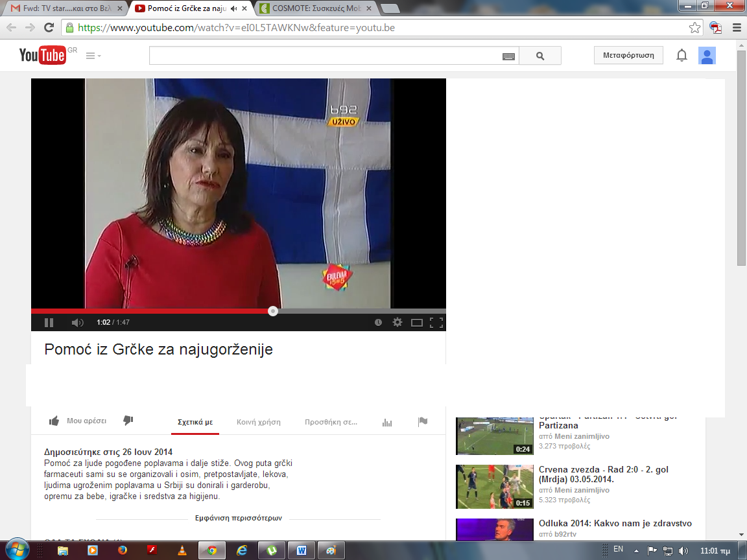Open Windows Explorer from the taskbar

[62, 551]
